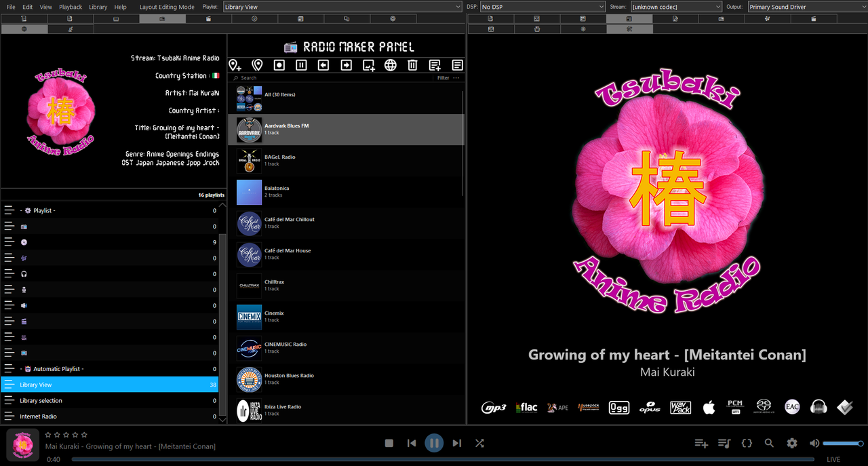This screenshot has width=868, height=466.
Task: Open the DSP dropdown showing No DSP
Action: click(542, 7)
